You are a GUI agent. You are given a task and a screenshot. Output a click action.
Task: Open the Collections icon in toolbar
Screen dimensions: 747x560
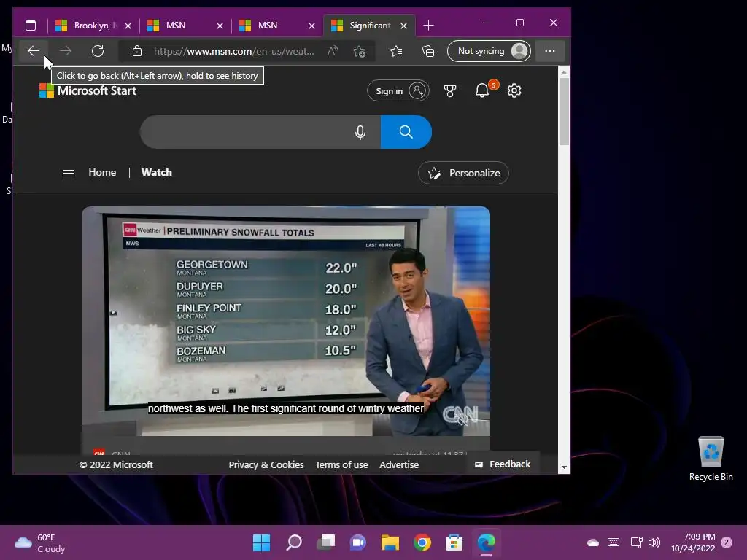pyautogui.click(x=428, y=51)
